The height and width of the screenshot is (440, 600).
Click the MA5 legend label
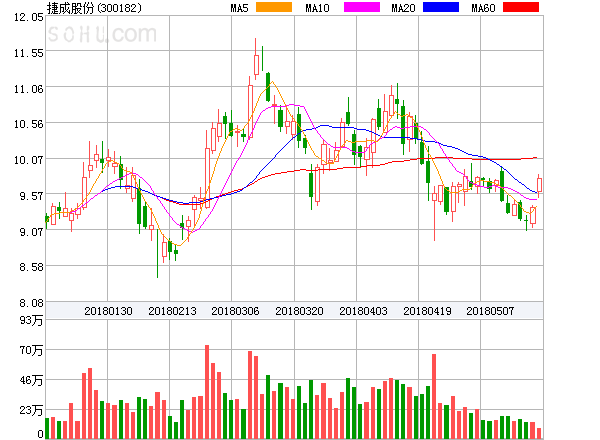click(x=239, y=8)
